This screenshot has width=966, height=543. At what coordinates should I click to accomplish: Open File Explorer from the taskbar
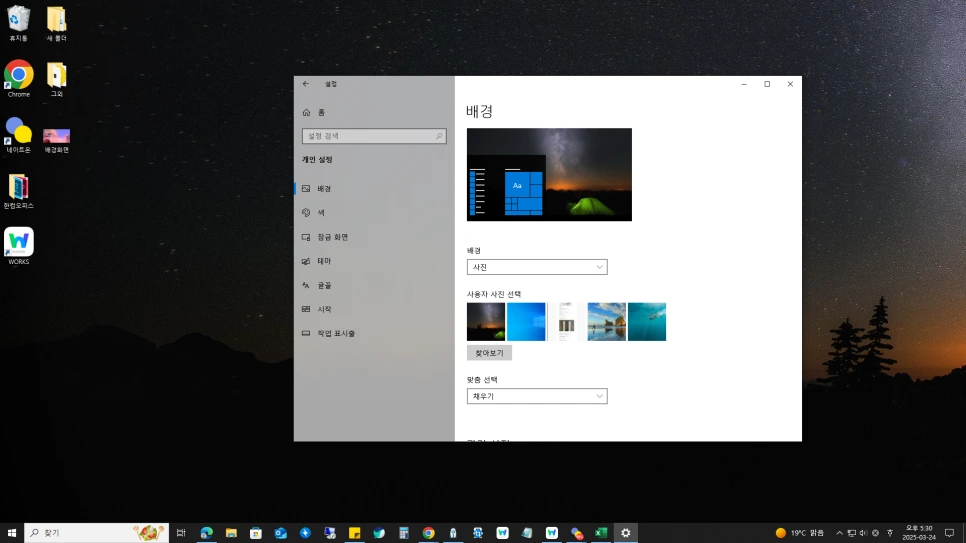tap(231, 533)
